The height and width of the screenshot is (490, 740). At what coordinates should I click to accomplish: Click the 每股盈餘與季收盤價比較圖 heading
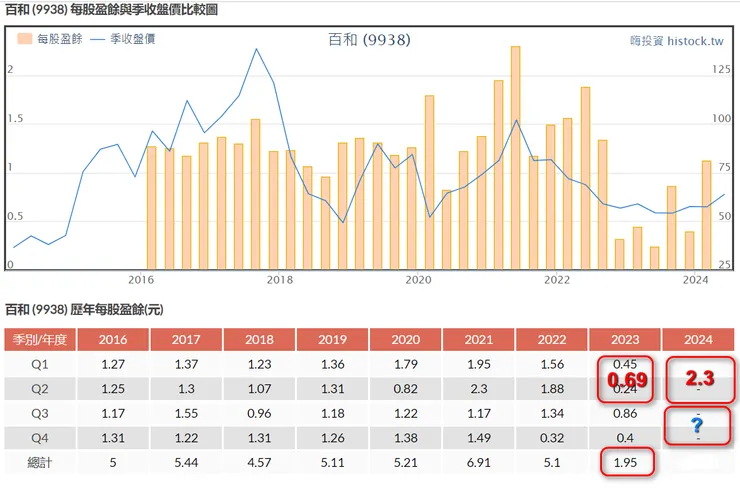pyautogui.click(x=144, y=9)
